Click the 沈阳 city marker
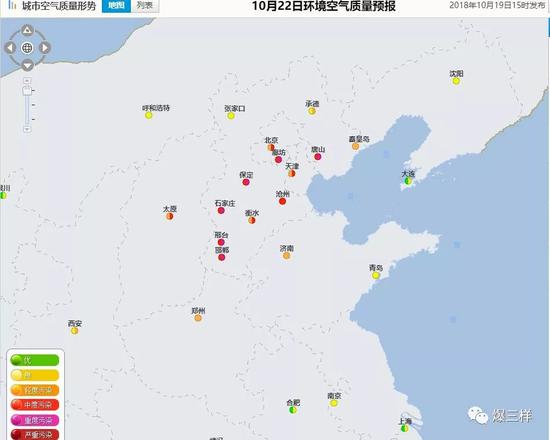This screenshot has height=440, width=550. pyautogui.click(x=456, y=81)
